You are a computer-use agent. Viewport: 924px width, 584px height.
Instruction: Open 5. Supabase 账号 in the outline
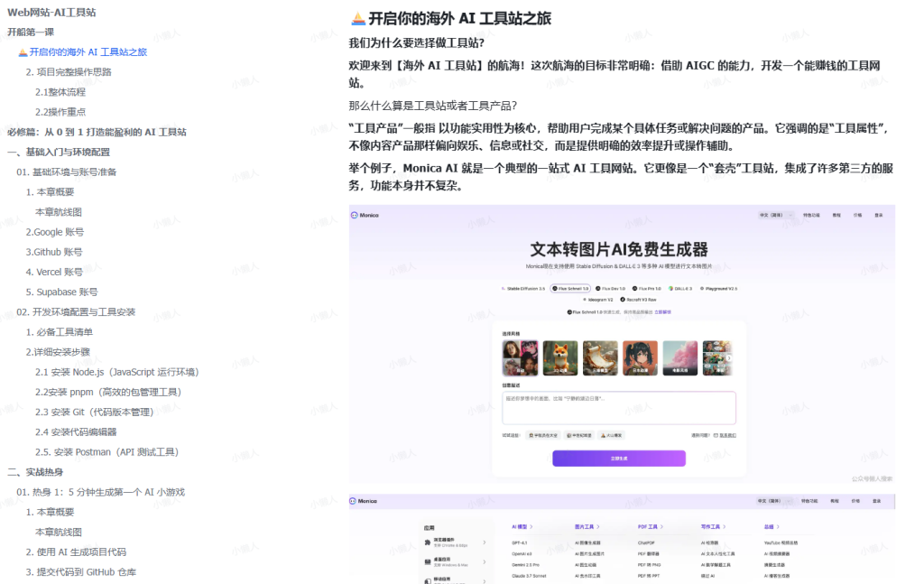(x=62, y=292)
